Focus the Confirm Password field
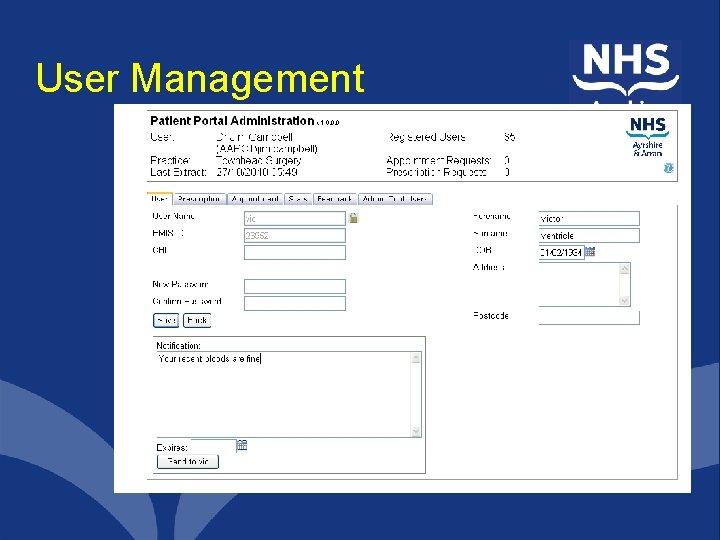 point(295,304)
